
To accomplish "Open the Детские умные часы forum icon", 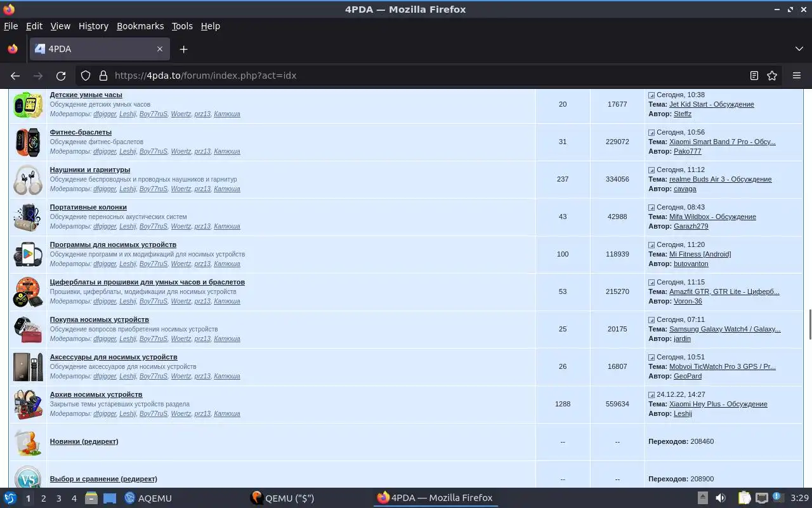I will (x=28, y=104).
